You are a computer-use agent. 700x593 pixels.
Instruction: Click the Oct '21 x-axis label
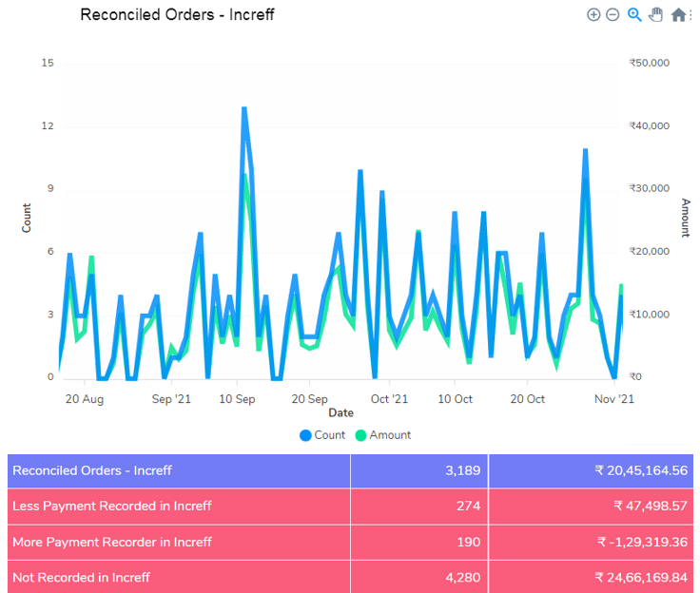click(389, 399)
